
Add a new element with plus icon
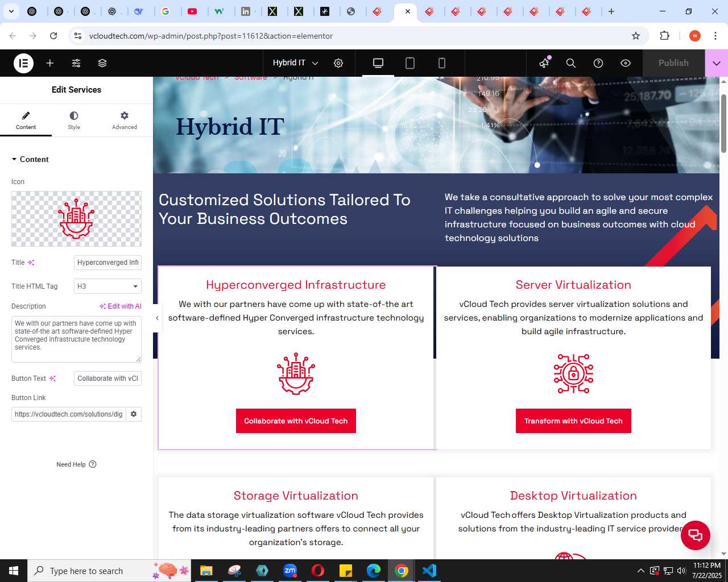point(50,63)
